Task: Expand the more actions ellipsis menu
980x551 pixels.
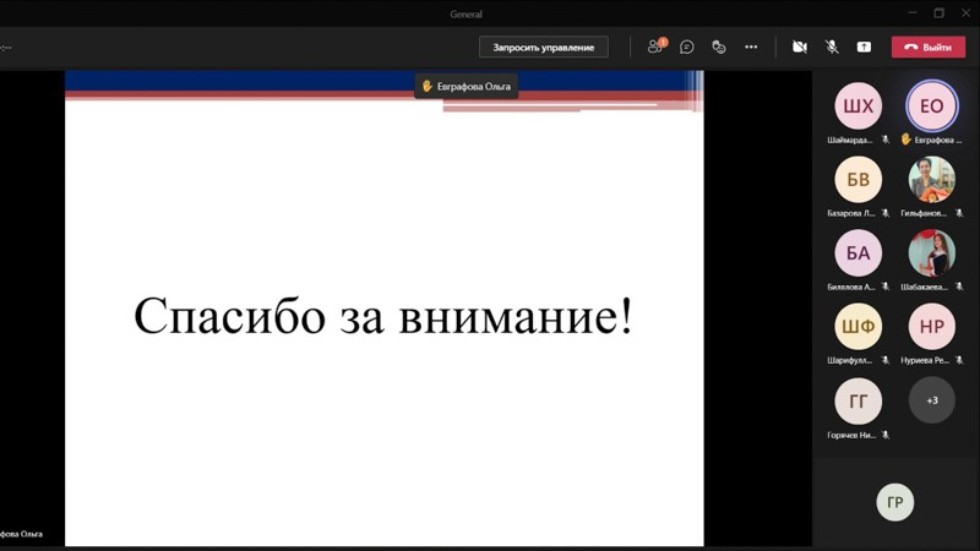Action: (751, 47)
